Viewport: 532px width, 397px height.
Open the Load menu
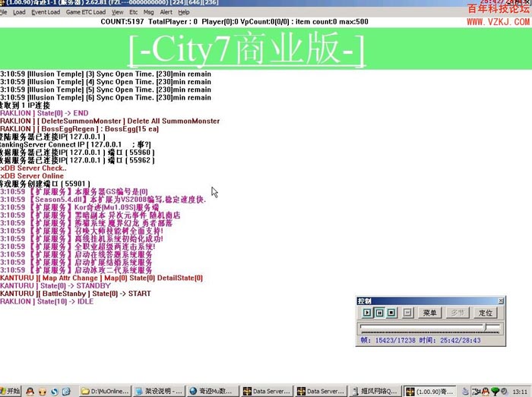tap(19, 12)
